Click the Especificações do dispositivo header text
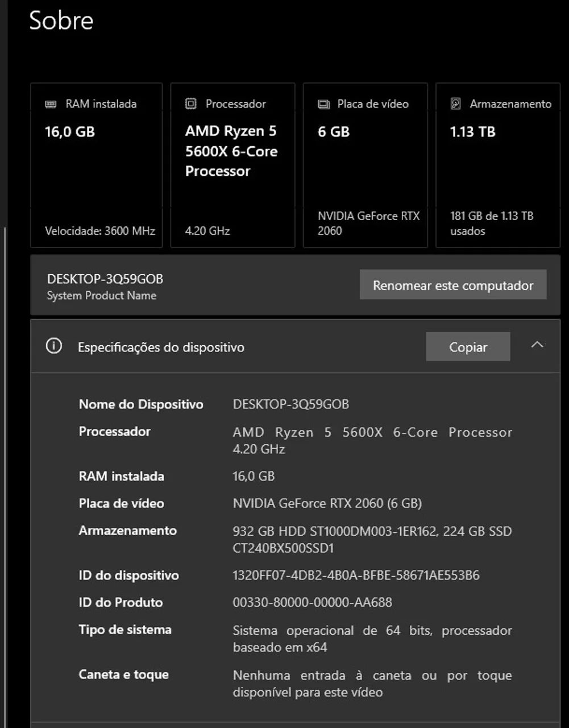 coord(161,347)
